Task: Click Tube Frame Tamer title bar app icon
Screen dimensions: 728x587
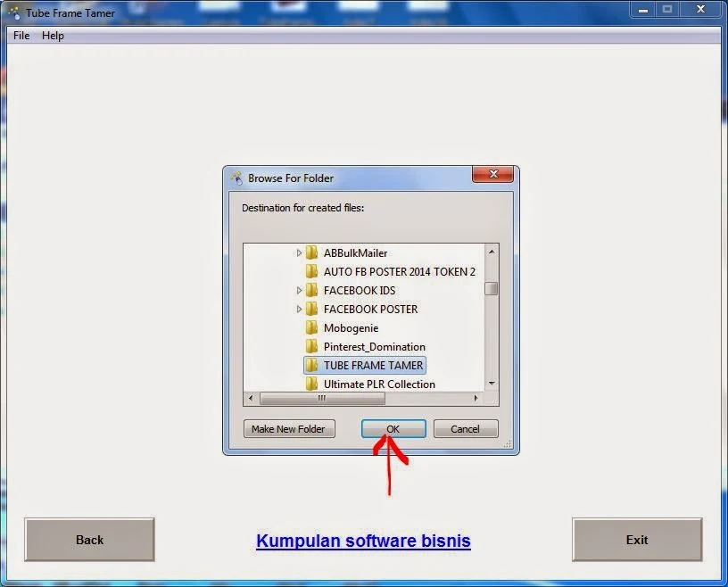Action: 15,12
